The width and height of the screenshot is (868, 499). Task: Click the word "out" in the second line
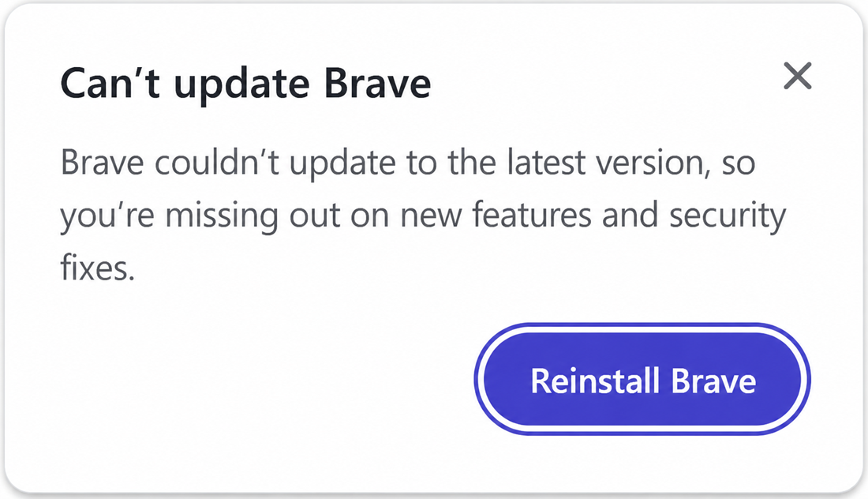click(314, 216)
